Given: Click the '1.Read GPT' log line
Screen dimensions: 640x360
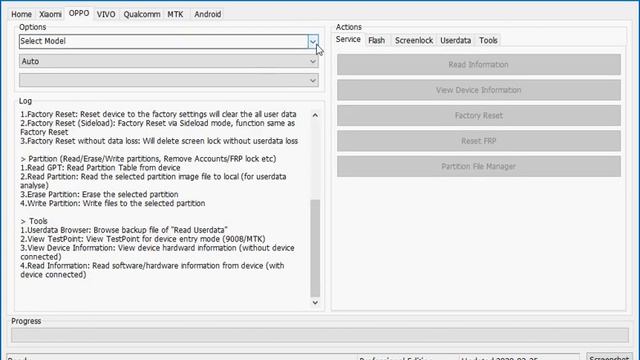Looking at the screenshot, I should click(x=100, y=168).
